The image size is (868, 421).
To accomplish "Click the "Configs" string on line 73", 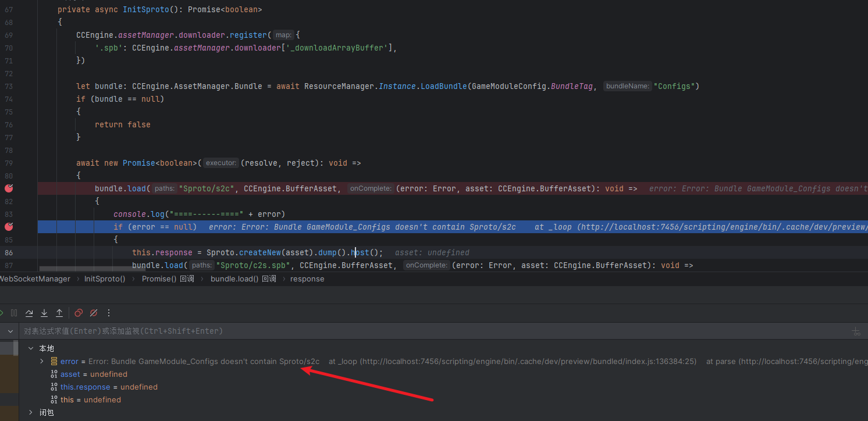I will click(x=674, y=86).
